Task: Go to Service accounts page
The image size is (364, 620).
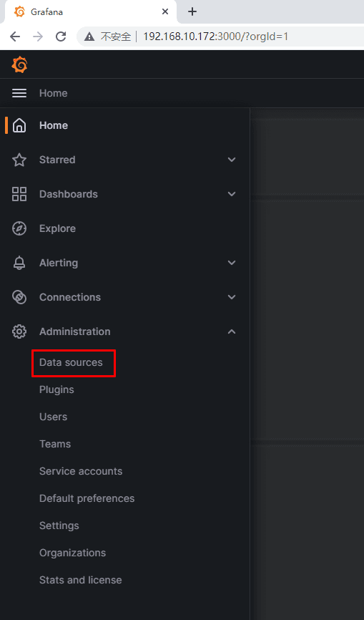Action: click(x=81, y=471)
